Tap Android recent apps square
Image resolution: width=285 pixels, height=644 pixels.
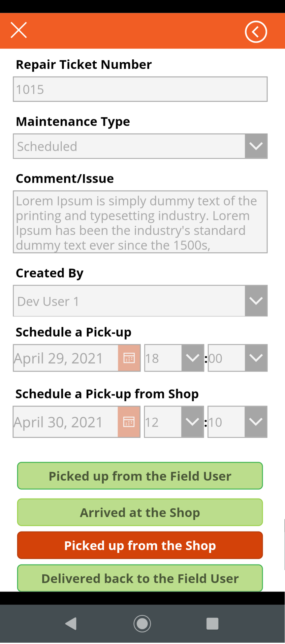(x=212, y=624)
